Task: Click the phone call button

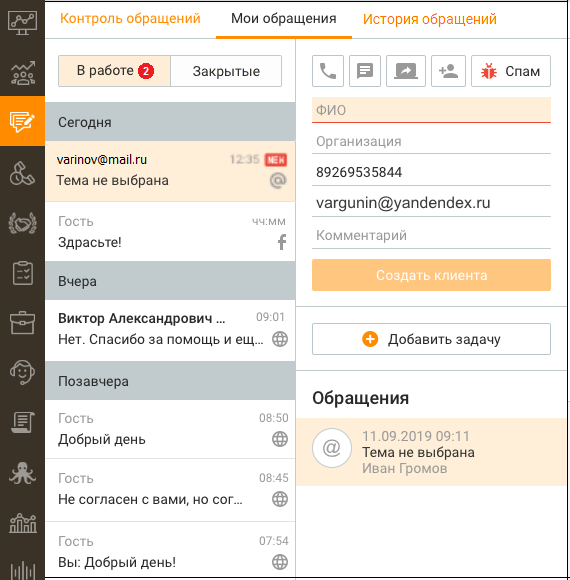Action: [x=328, y=71]
